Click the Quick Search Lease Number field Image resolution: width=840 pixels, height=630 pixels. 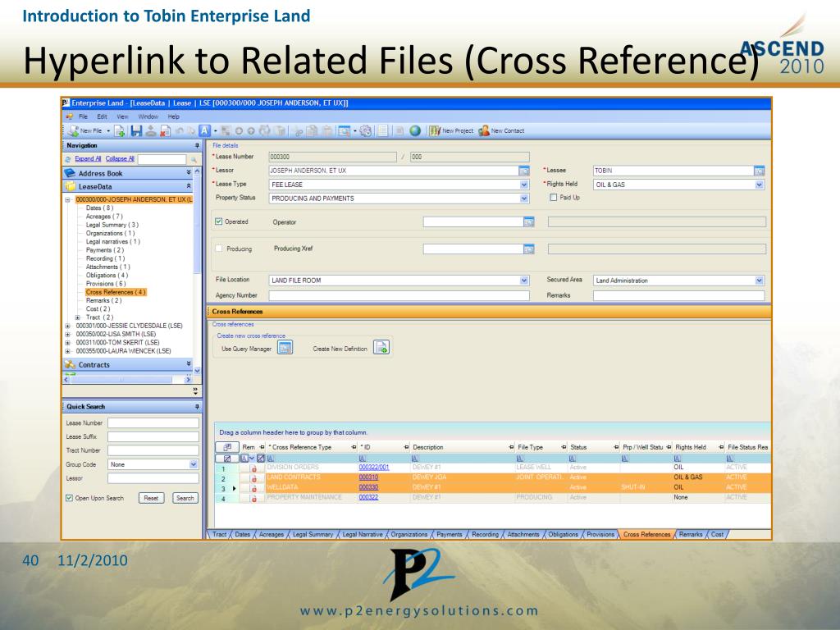pos(153,423)
